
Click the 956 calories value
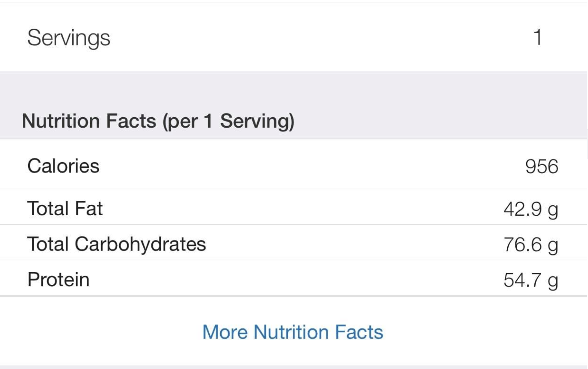coord(541,166)
